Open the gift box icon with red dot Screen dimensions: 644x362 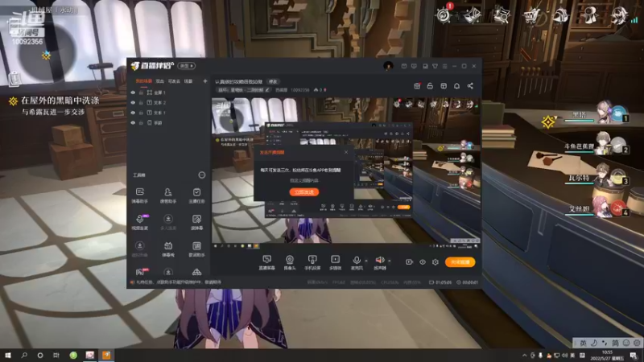coord(417,86)
